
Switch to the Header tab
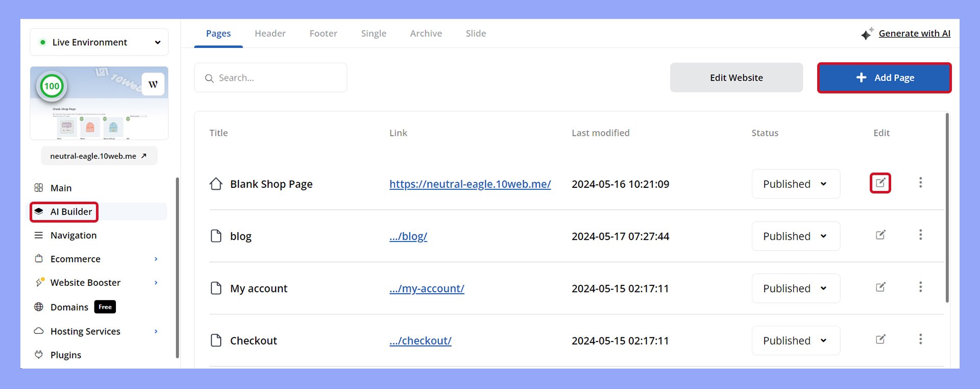pos(270,34)
